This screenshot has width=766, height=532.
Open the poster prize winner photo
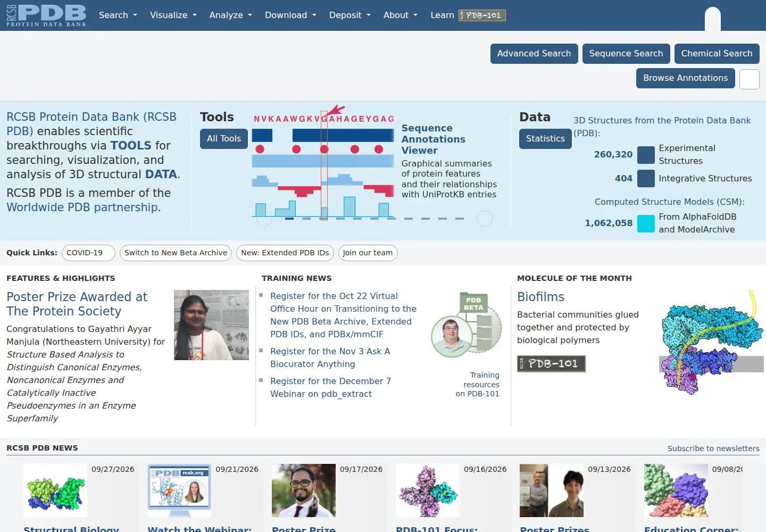(211, 325)
